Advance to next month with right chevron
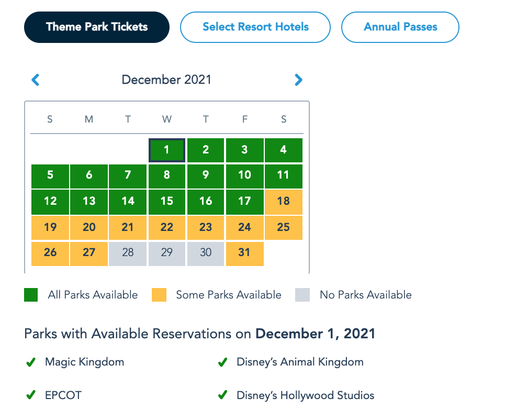This screenshot has width=516, height=420. point(298,80)
